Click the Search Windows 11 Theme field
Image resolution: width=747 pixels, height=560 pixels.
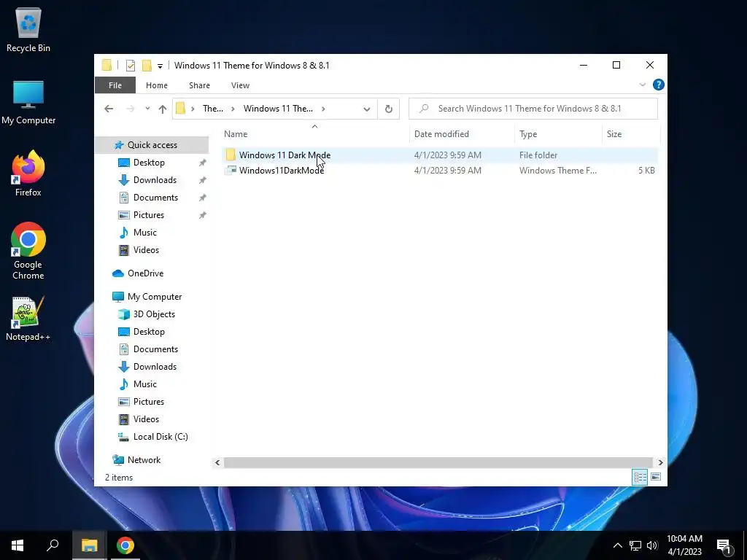pos(533,109)
